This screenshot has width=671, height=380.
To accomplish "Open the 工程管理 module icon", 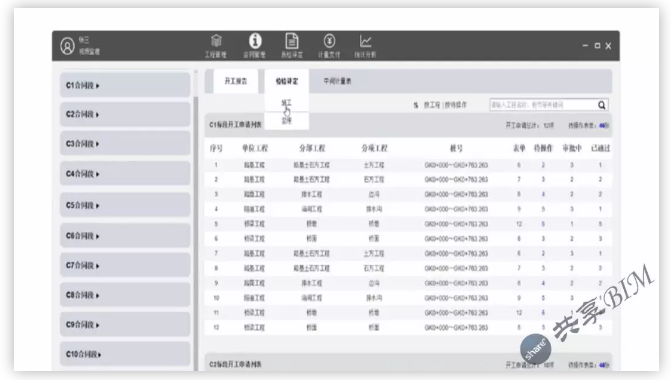I will (x=216, y=41).
